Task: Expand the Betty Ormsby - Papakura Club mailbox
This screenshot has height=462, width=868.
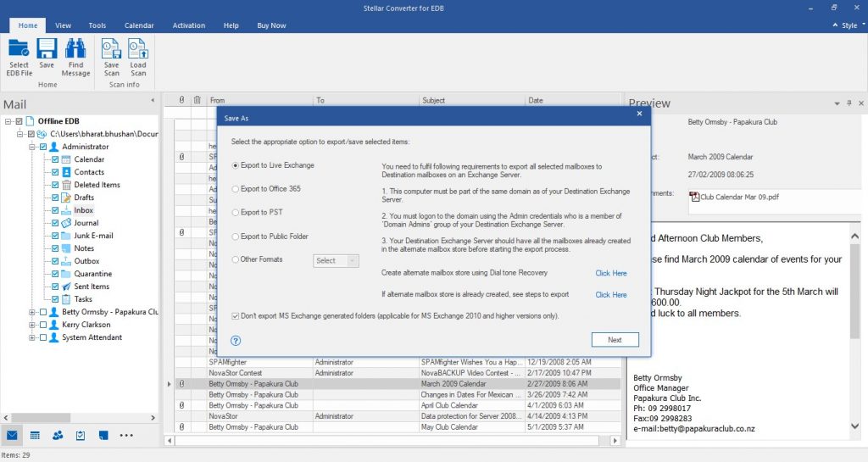Action: coord(32,312)
